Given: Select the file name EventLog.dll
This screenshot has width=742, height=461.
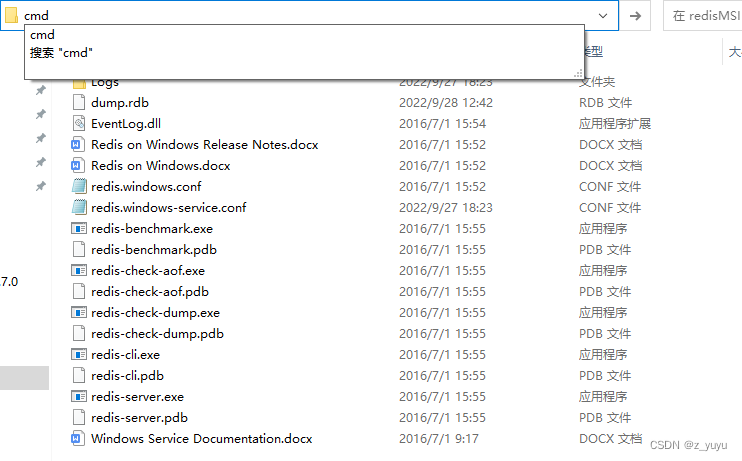Looking at the screenshot, I should pos(126,124).
